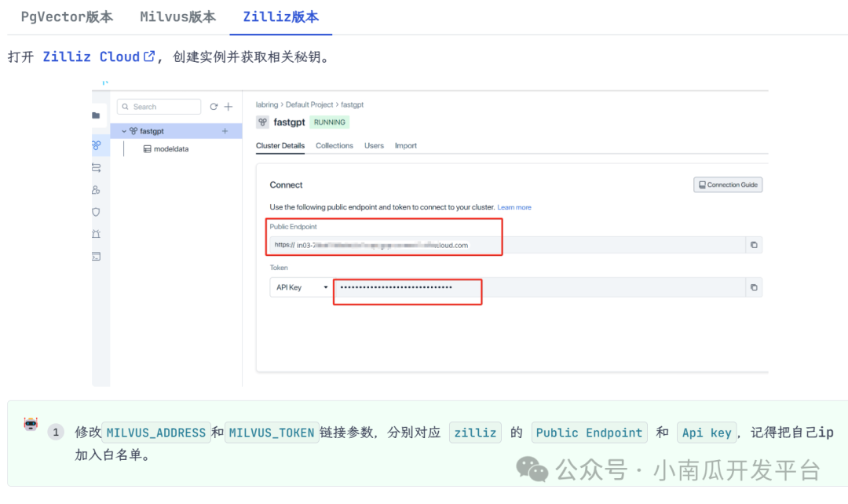The width and height of the screenshot is (848, 504).
Task: Click the MILVUS_TOKEN code label
Action: pos(272,433)
